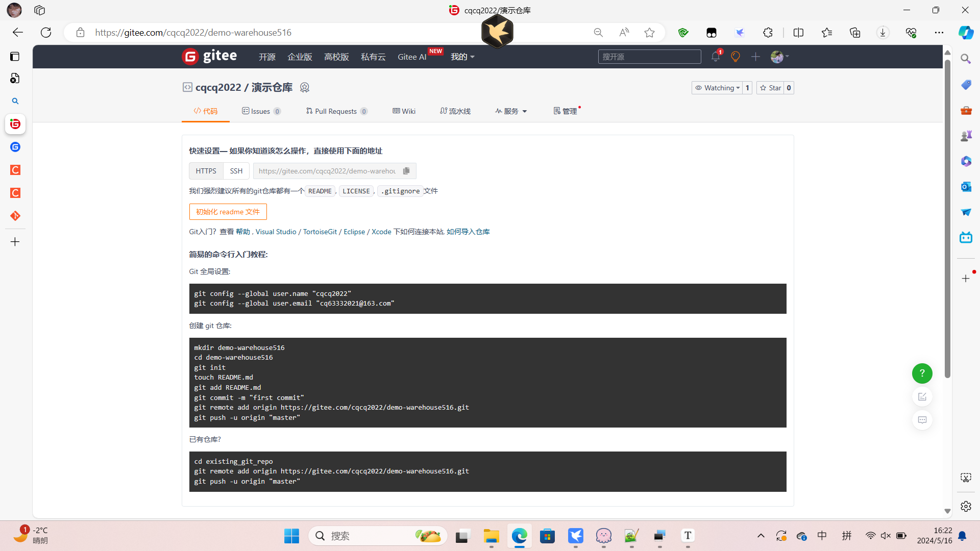980x551 pixels.
Task: Open the green help question-mark button
Action: point(922,373)
